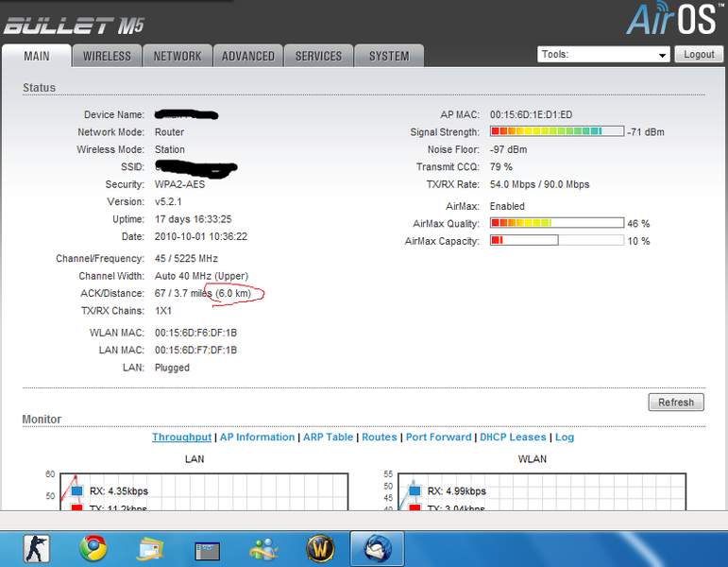Click the AirMax value Enabled
This screenshot has height=567, width=728.
tap(507, 206)
